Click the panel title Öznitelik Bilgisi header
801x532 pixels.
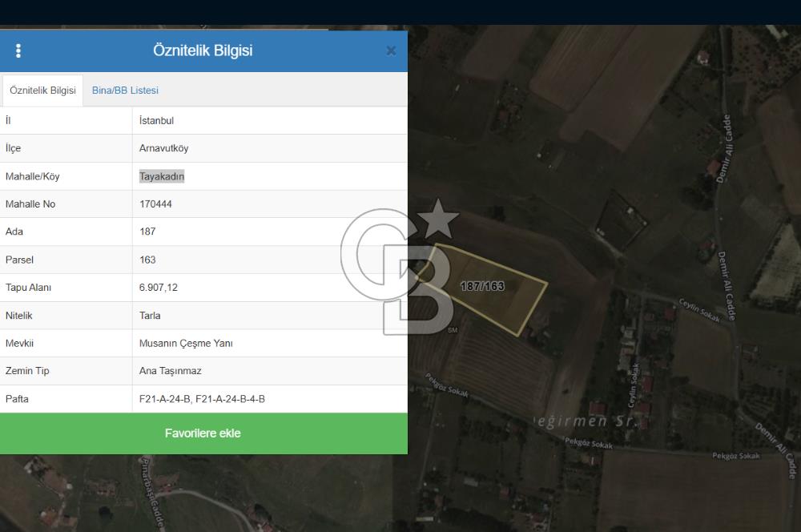(x=203, y=50)
